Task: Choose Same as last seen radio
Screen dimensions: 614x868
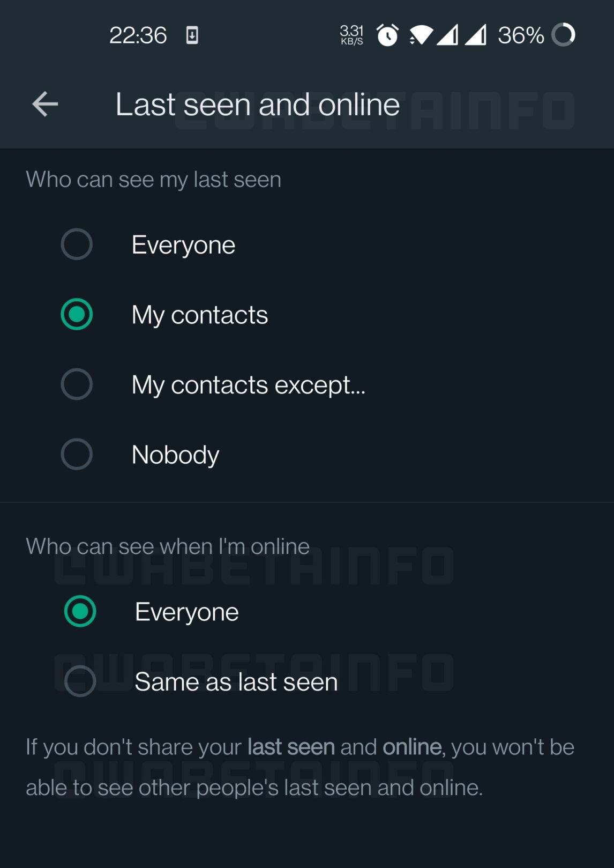Action: tap(80, 681)
